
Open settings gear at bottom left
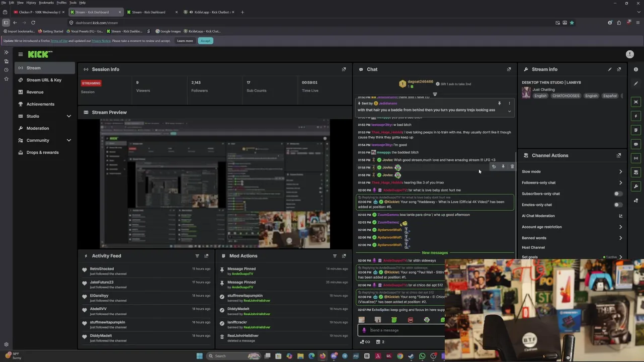click(6, 344)
